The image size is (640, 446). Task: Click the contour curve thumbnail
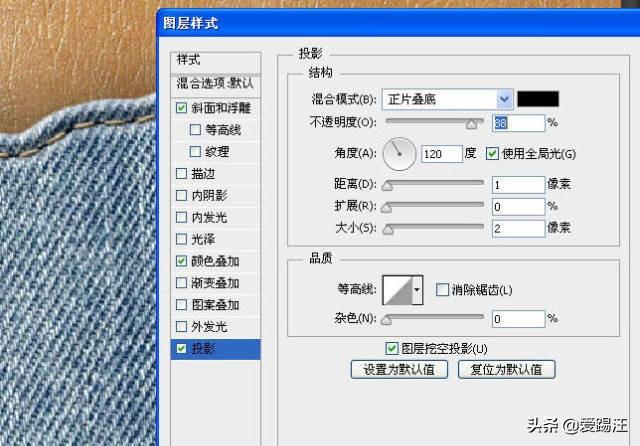tap(397, 290)
